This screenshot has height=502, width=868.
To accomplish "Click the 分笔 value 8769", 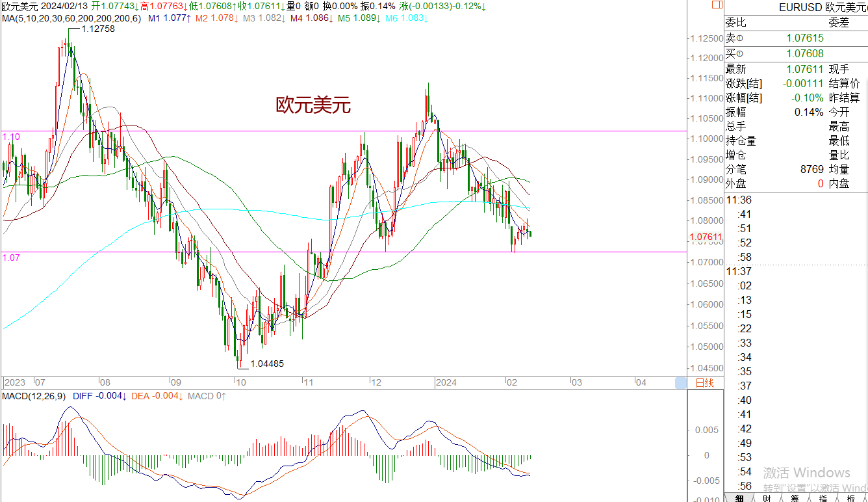I will [x=812, y=169].
